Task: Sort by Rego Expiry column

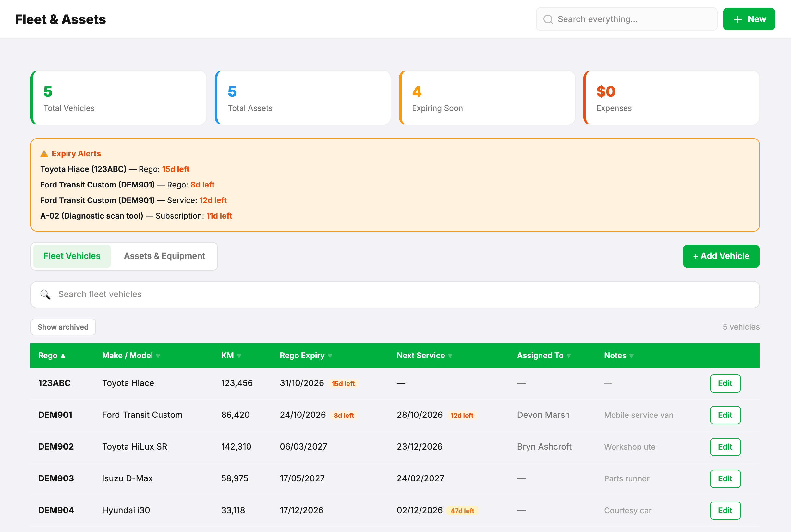Action: [x=306, y=356]
